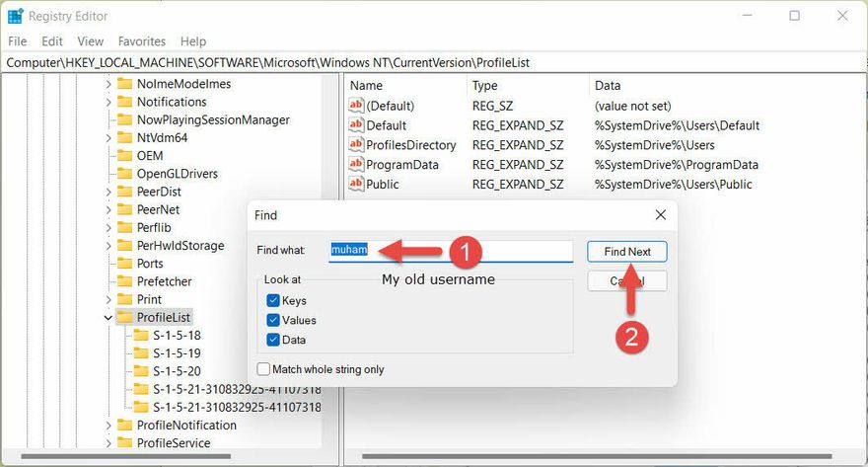The image size is (868, 467).
Task: Uncheck the Data checkbox
Action: pos(273,340)
